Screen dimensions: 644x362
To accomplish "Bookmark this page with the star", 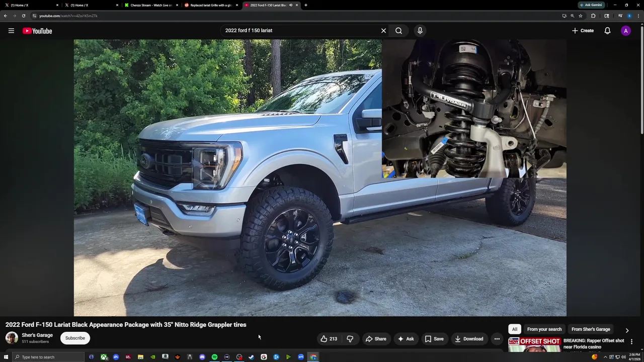I will pos(581,16).
